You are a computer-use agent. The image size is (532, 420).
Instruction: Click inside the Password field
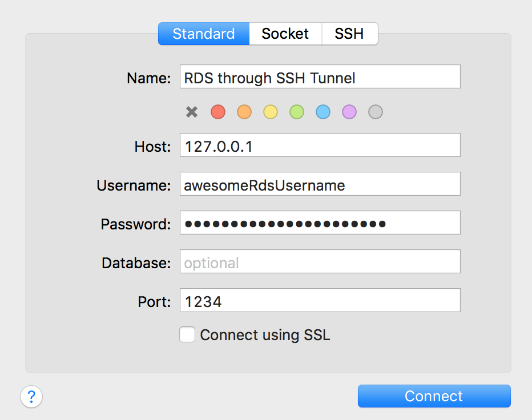320,223
